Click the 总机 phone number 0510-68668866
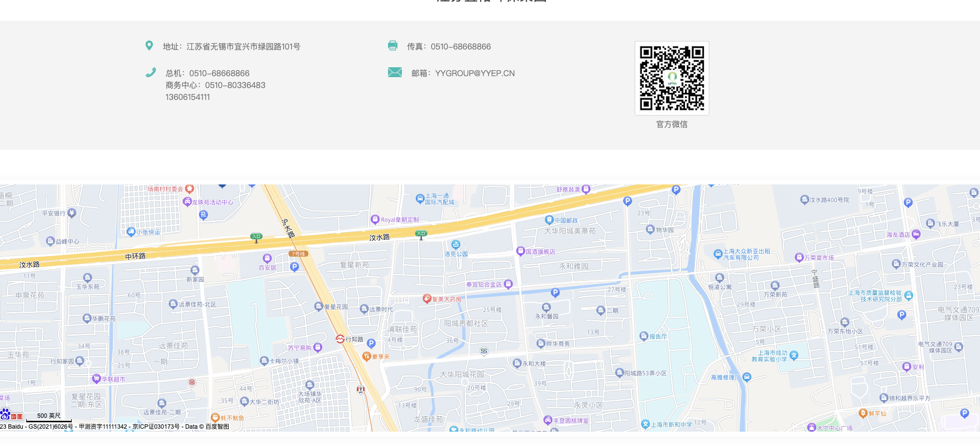 click(x=219, y=73)
